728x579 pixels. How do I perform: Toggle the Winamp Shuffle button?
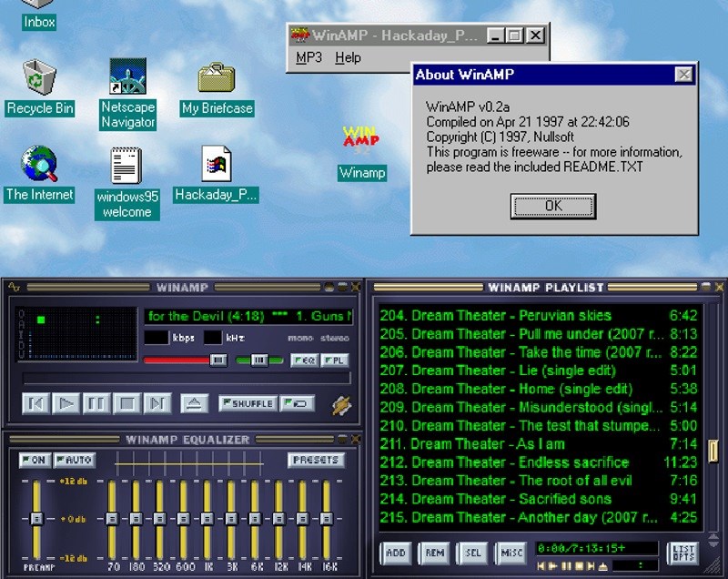coord(248,403)
